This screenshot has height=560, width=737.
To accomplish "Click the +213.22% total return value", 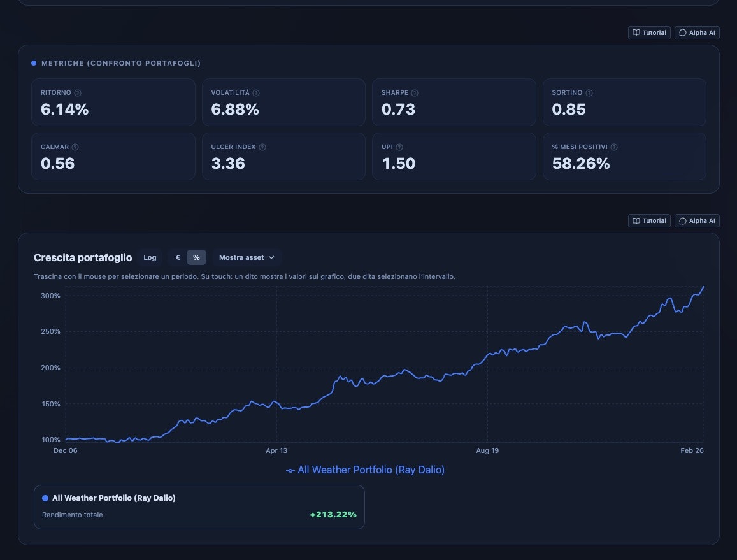I will click(x=333, y=515).
